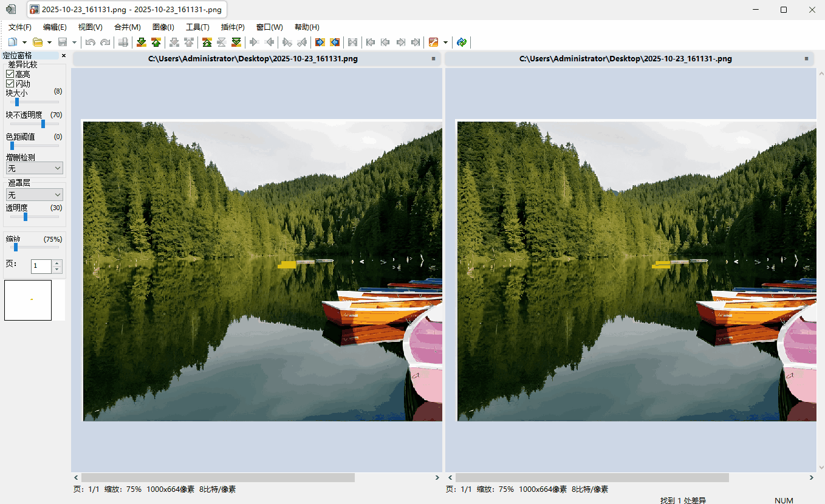The height and width of the screenshot is (504, 825).
Task: Undo last action using the toolbar icon
Action: tap(90, 42)
